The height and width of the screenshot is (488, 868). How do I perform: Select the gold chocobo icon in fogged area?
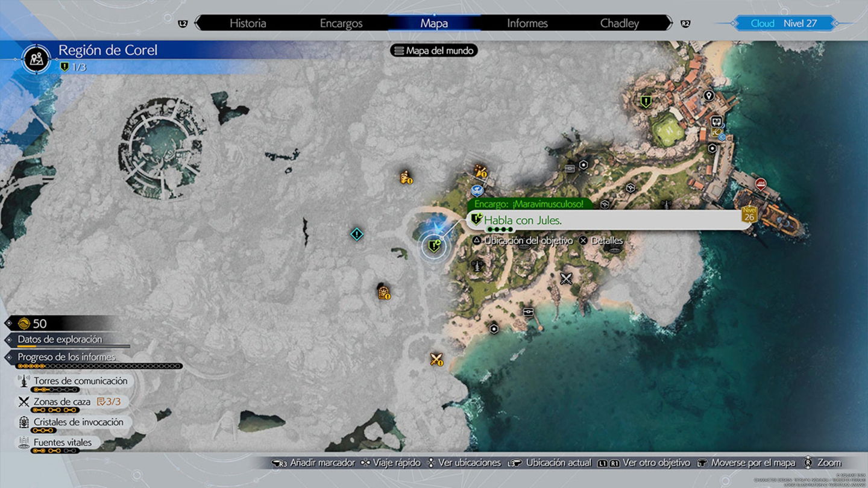coord(406,177)
